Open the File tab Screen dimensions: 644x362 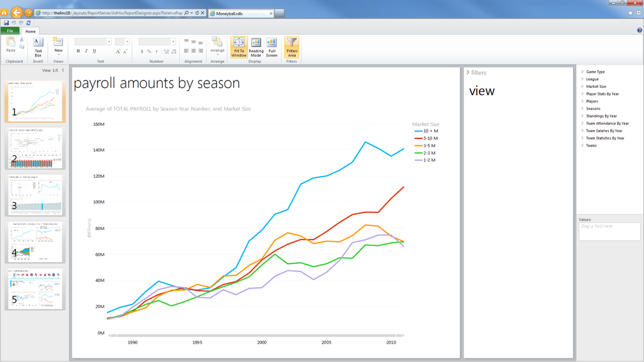(10, 31)
